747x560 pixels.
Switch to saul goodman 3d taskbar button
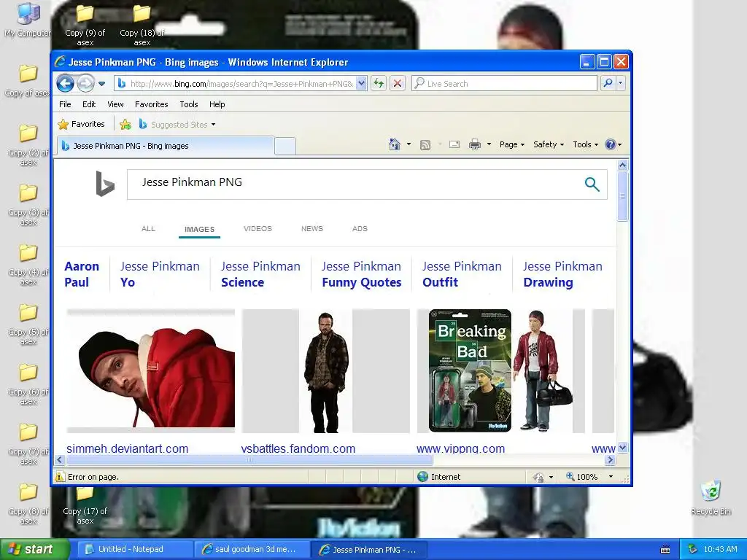[x=252, y=550]
